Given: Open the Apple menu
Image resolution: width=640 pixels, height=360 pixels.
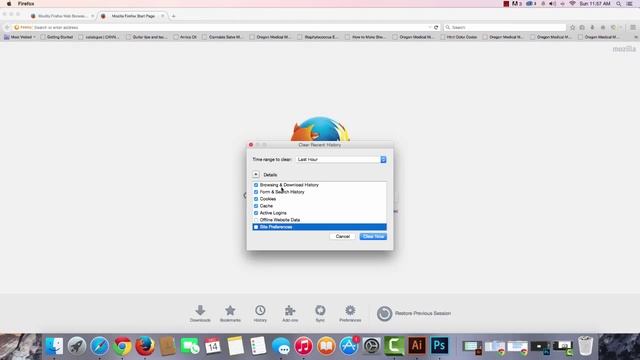Looking at the screenshot, I should [9, 4].
